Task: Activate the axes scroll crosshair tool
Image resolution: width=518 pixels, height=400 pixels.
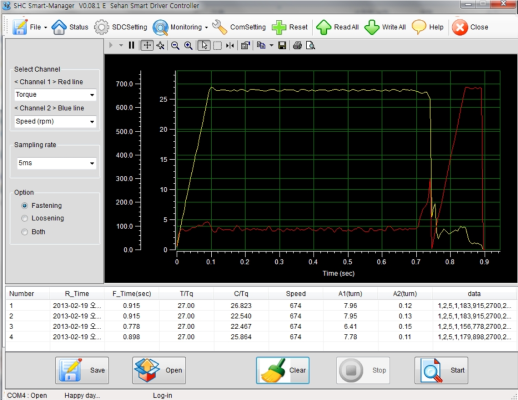Action: 147,45
